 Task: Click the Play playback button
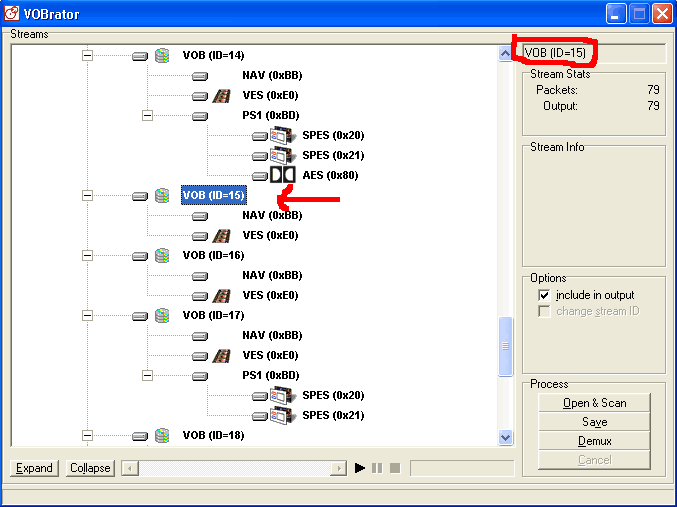[x=360, y=468]
